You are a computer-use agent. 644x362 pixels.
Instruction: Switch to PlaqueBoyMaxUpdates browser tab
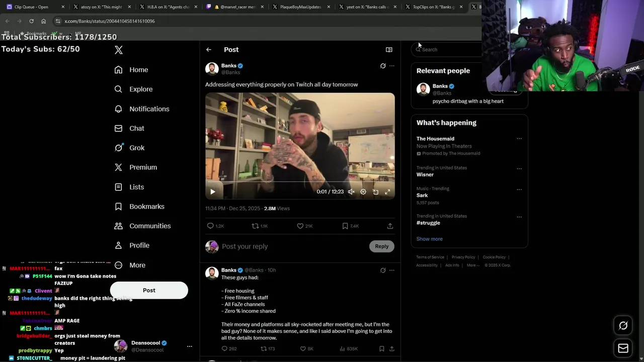tap(301, 7)
